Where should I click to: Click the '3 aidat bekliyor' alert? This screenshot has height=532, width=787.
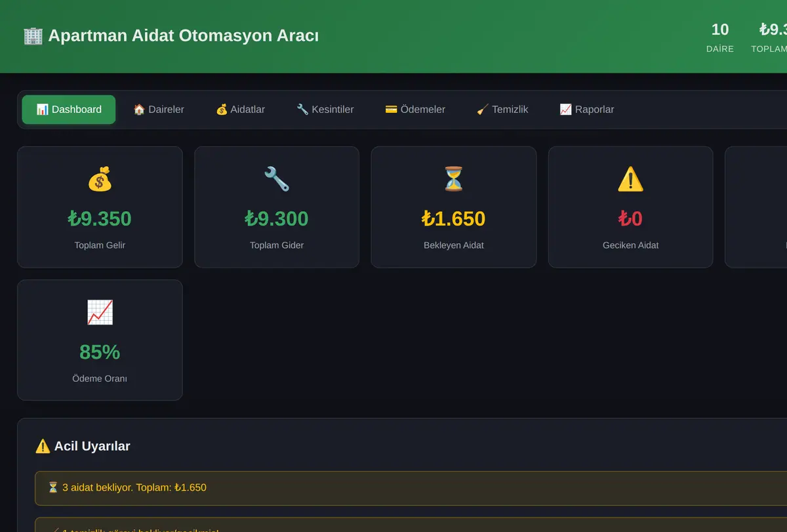411,488
